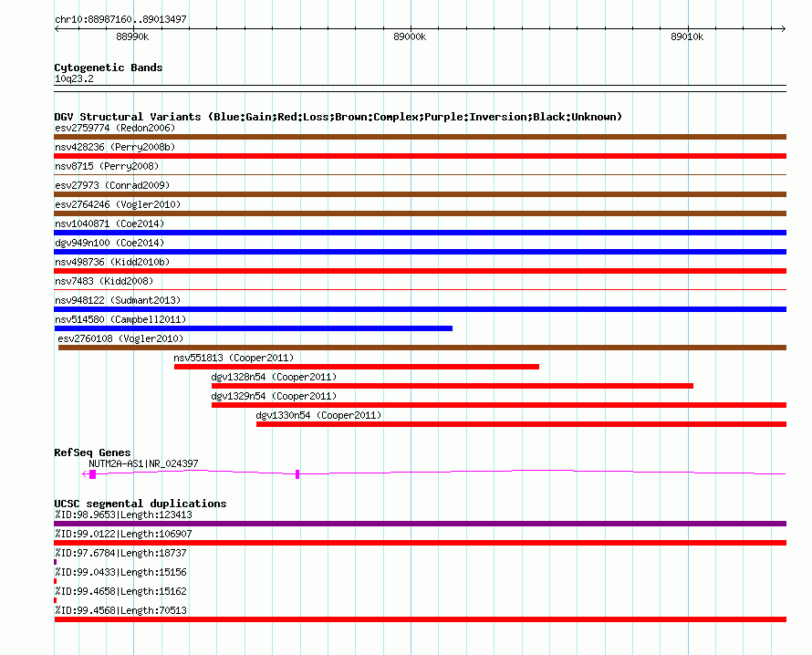Click the %ID:99.4568|Length:70513 label
Screen dimensions: 812x655
pos(120,610)
